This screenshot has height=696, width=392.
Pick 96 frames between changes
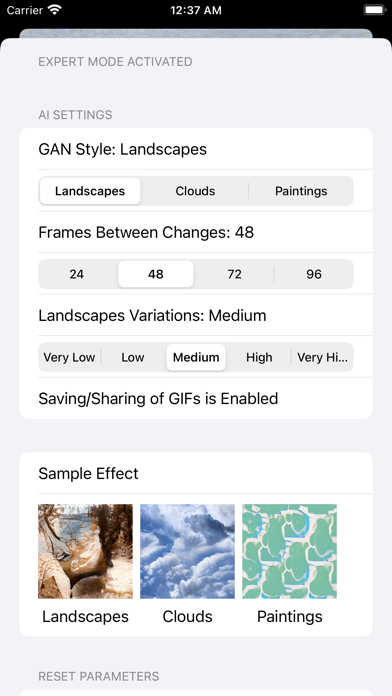(x=314, y=274)
